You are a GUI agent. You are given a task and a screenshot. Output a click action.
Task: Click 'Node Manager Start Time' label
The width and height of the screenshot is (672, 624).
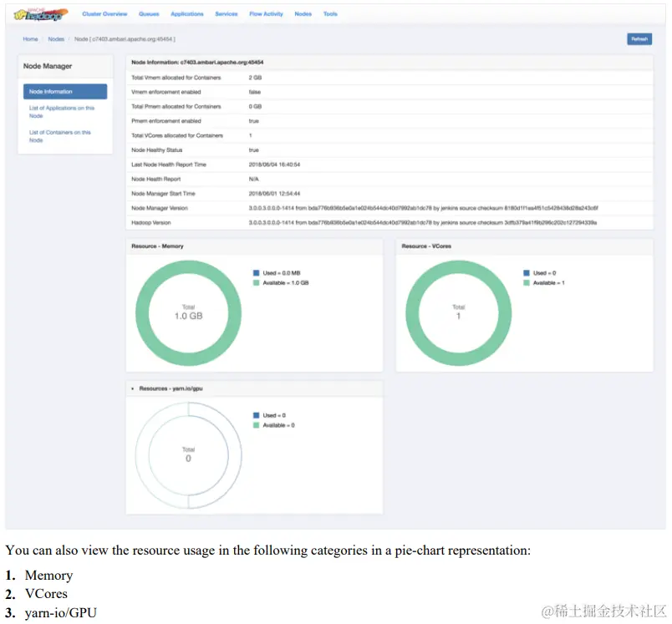click(163, 194)
